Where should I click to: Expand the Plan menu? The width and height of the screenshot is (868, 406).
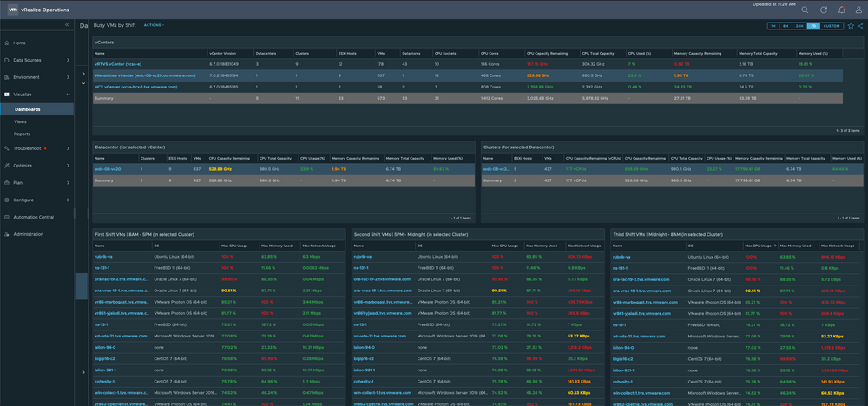coord(68,182)
